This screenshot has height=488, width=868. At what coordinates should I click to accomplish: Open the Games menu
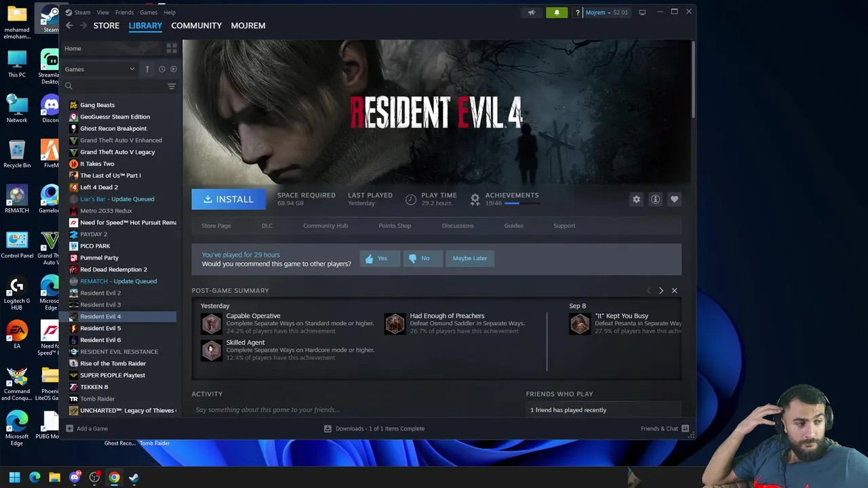[x=149, y=12]
